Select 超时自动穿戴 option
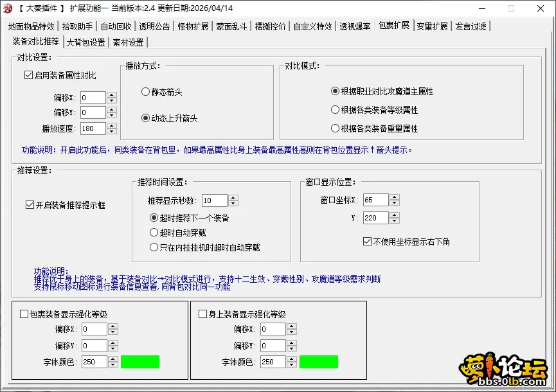 (x=178, y=233)
